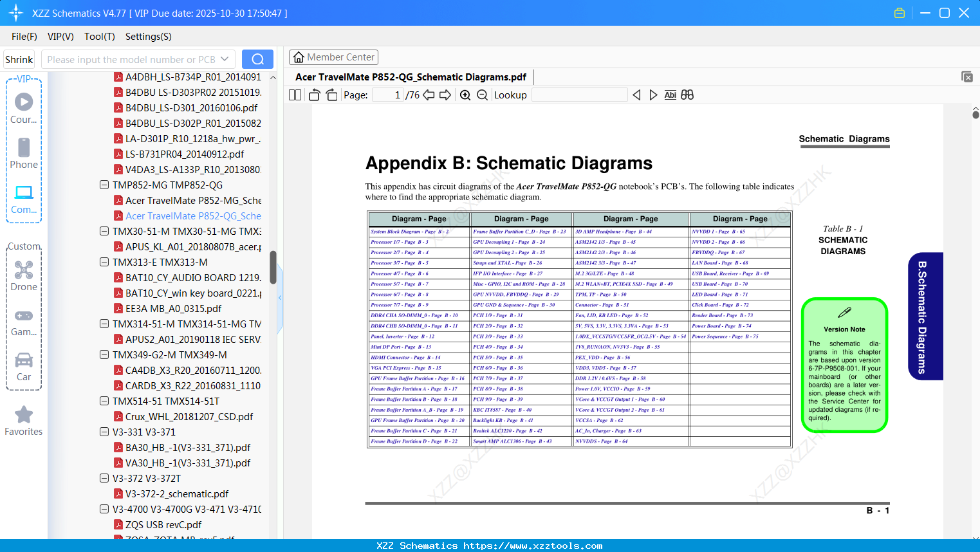Collapse the TMX514-51 TMX514-51T folder
Viewport: 980px width, 552px height.
coord(104,401)
